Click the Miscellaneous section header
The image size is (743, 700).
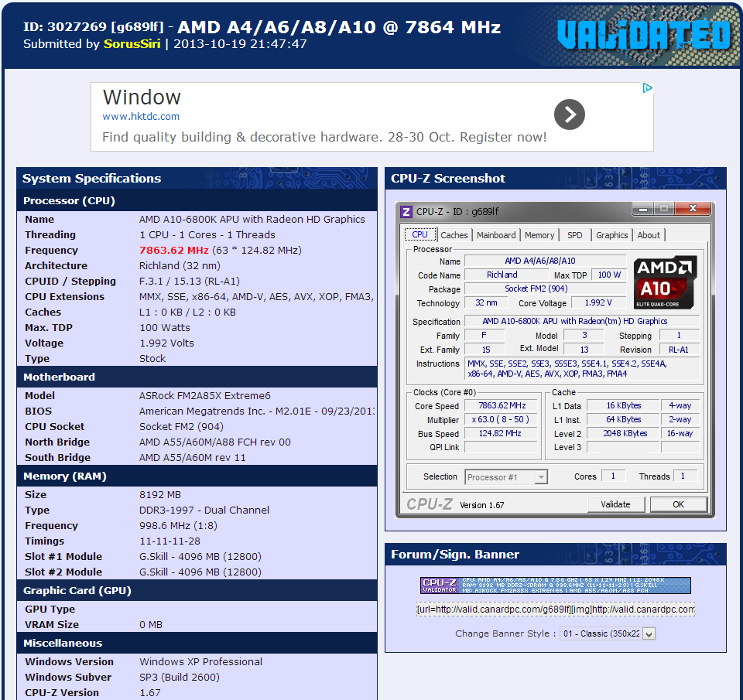point(197,643)
